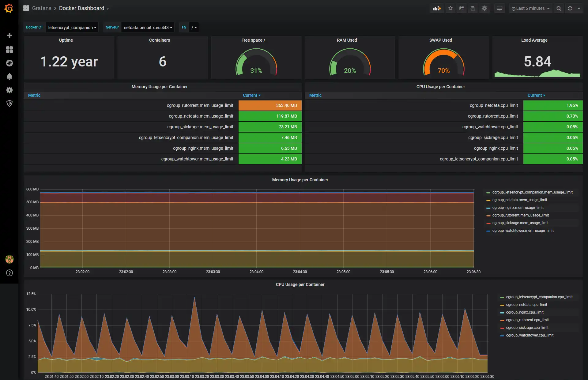Open Explore from the sidebar
This screenshot has width=588, height=380.
[x=9, y=63]
